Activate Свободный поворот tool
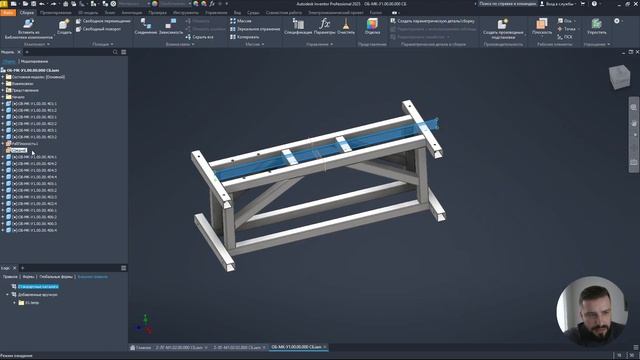This screenshot has width=640, height=360. (98, 29)
